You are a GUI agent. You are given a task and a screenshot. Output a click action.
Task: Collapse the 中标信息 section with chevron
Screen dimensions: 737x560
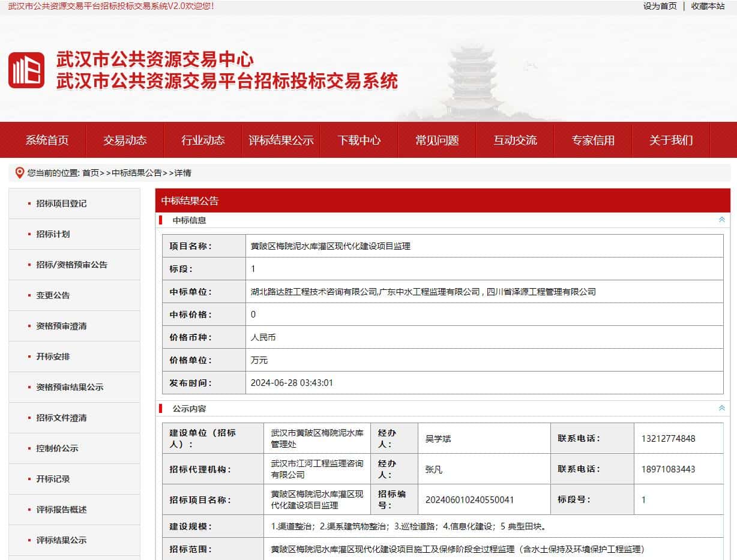coord(721,220)
